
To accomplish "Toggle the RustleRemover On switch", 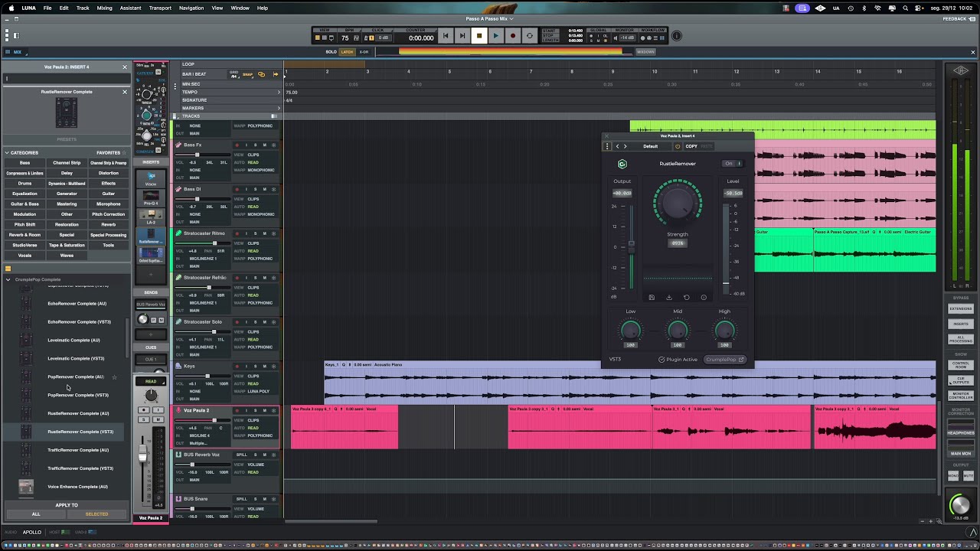I will (733, 164).
